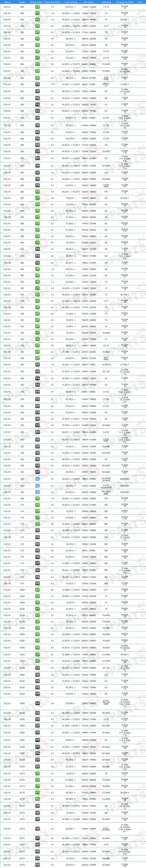Click ON icon in V70 110kW / 150KM row
The height and width of the screenshot is (868, 146).
pyautogui.click(x=37, y=557)
